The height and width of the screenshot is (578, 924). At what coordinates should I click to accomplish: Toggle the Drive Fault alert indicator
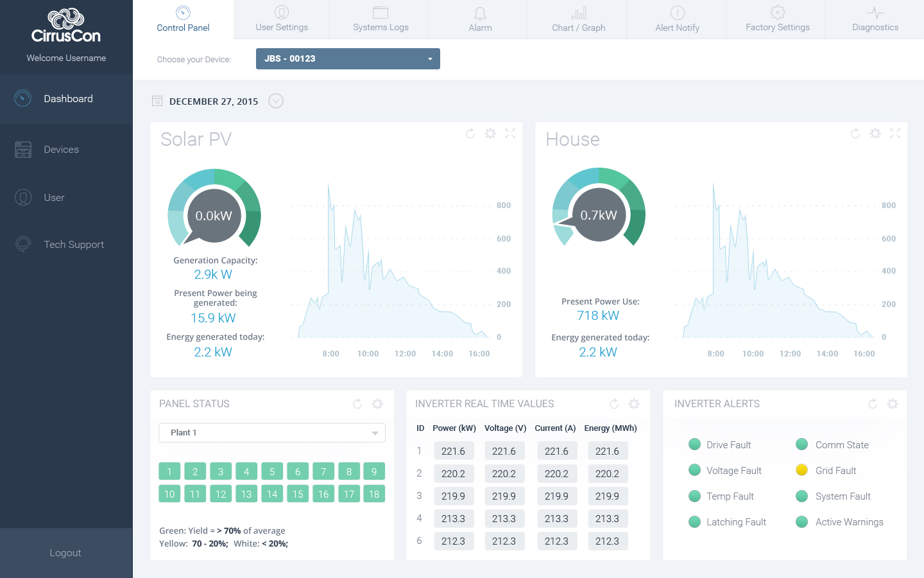tap(694, 444)
